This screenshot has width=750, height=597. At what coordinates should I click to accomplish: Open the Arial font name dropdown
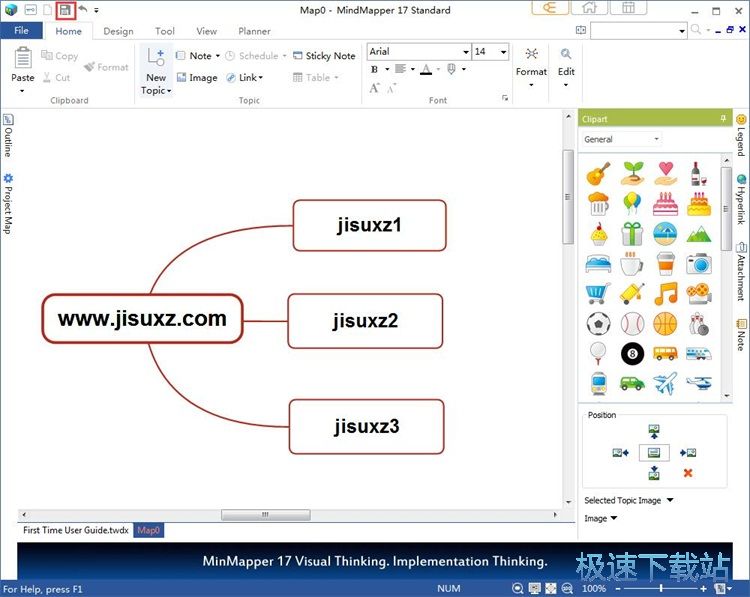pos(465,52)
